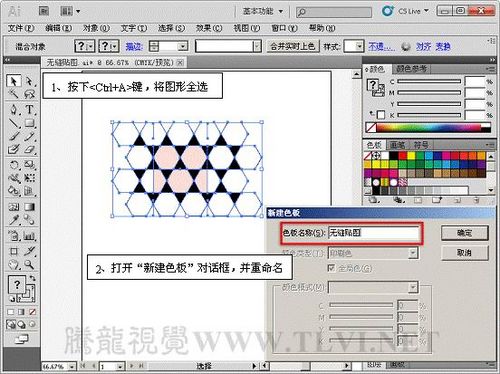Open the zoom level dropdown at bottom

[72, 366]
